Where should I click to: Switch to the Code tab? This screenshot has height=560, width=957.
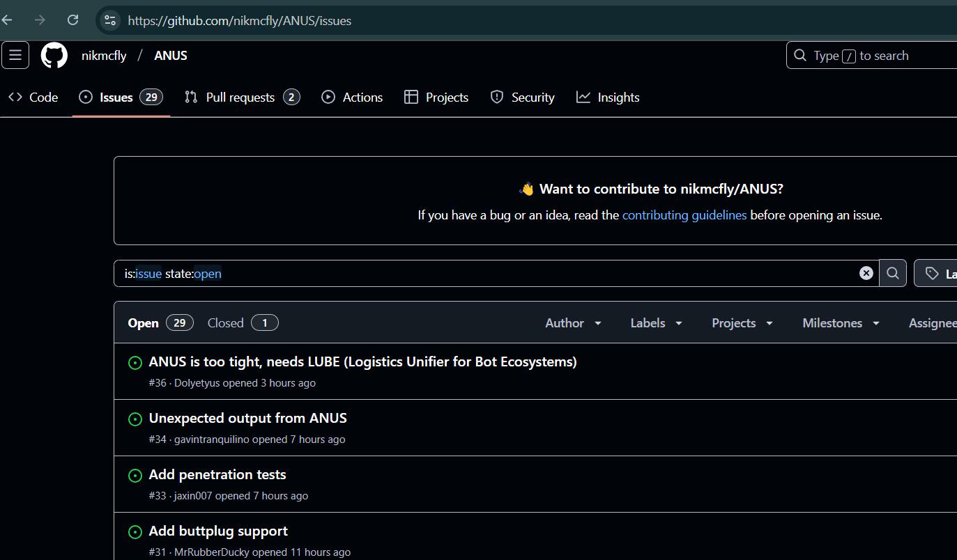point(33,98)
